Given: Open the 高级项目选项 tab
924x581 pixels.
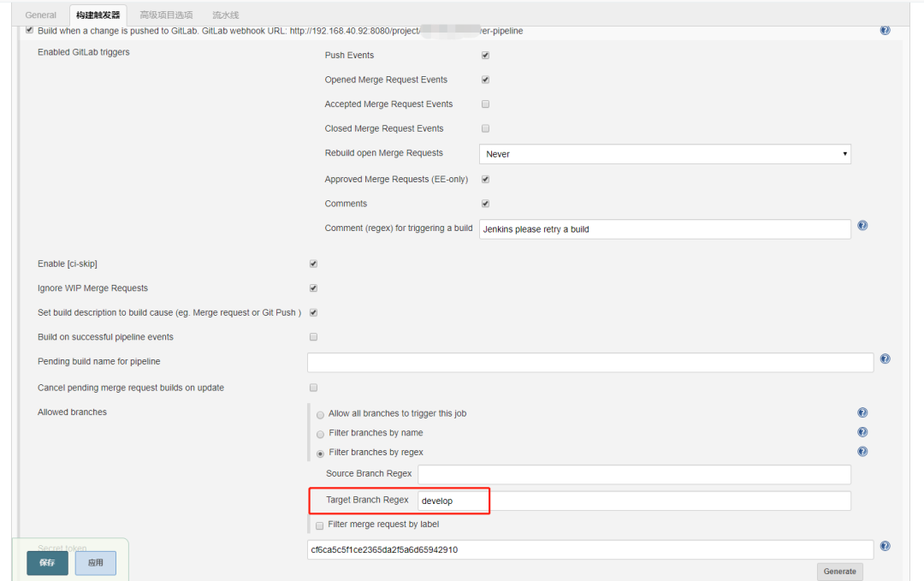Looking at the screenshot, I should pos(166,15).
